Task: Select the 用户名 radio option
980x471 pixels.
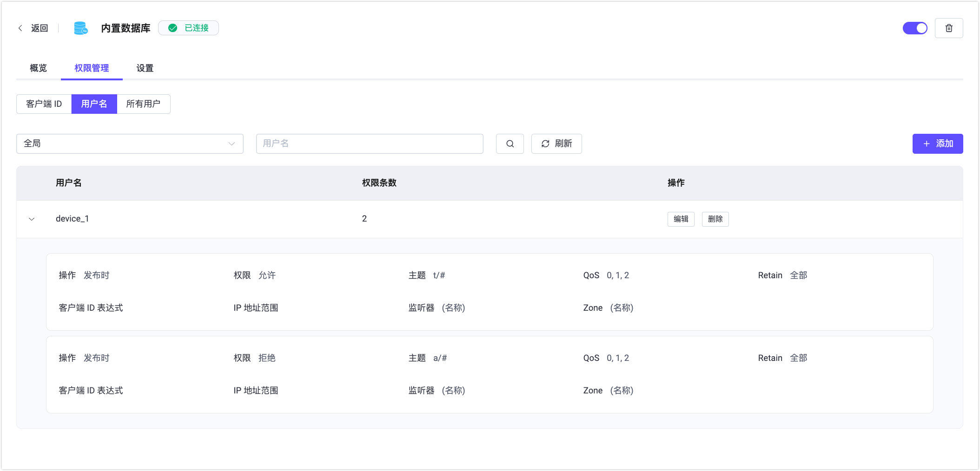Action: [x=94, y=104]
